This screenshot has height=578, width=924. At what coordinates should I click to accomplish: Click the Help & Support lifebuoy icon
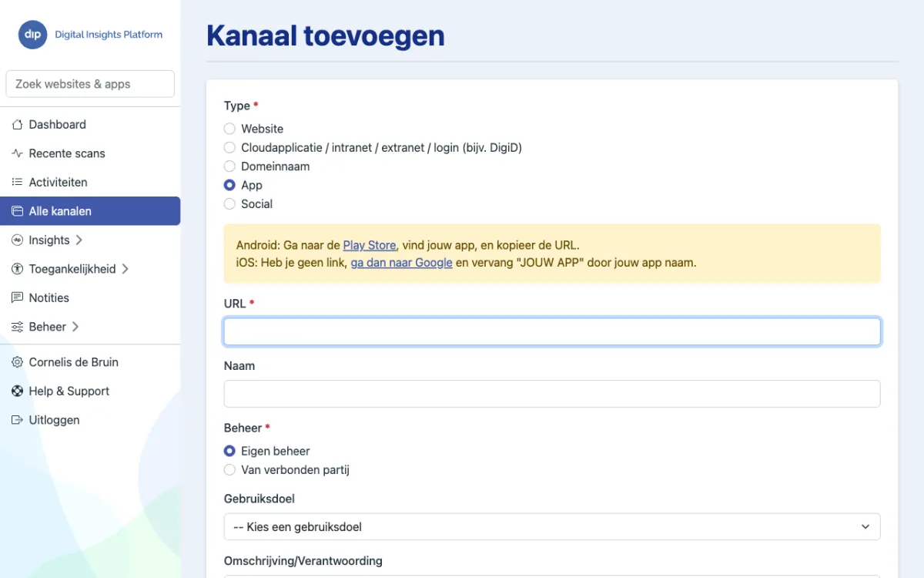(x=17, y=391)
